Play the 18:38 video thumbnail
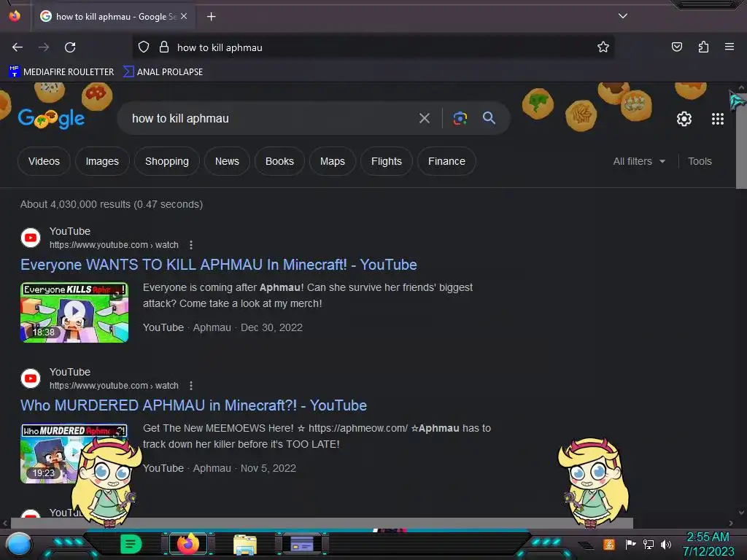The image size is (747, 560). coord(74,312)
